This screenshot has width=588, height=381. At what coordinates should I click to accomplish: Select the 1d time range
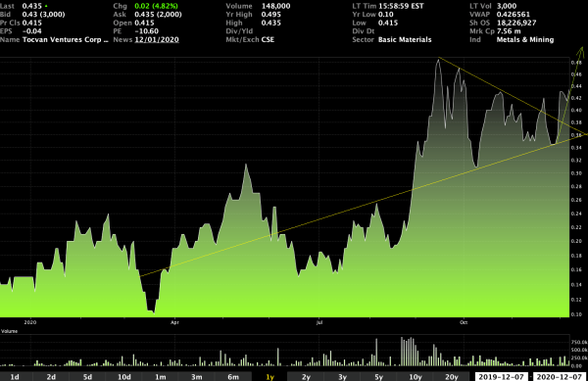click(x=15, y=376)
